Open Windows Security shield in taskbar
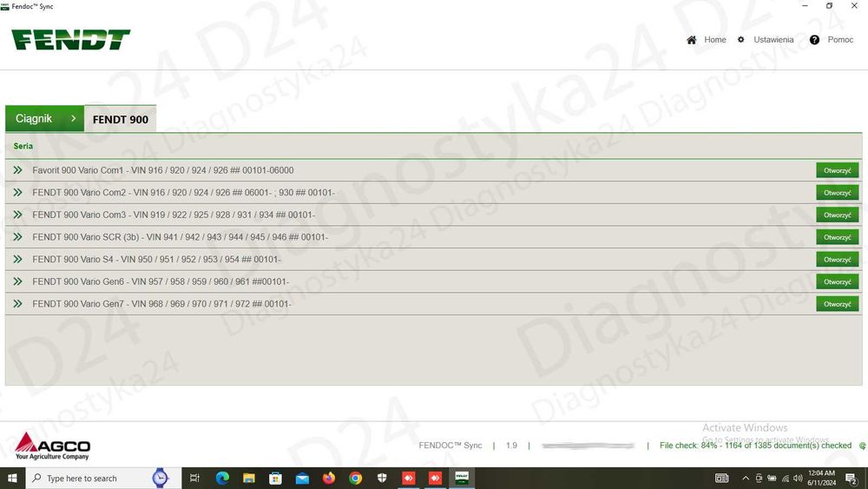This screenshot has width=868, height=489. 382,478
